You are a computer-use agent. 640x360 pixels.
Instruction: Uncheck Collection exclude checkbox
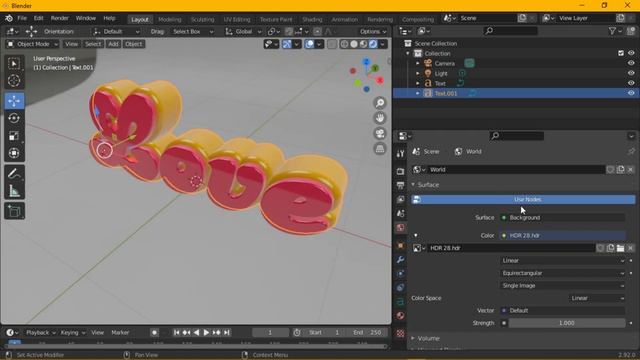[621, 53]
